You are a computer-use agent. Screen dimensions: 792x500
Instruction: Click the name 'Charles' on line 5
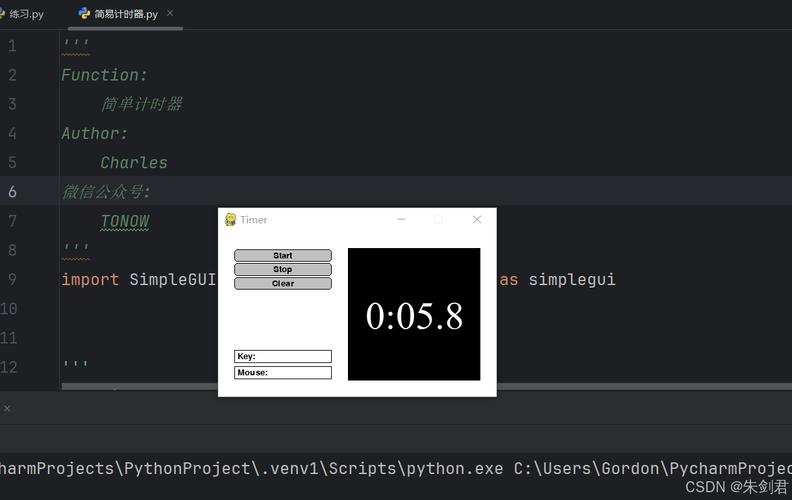pyautogui.click(x=134, y=163)
